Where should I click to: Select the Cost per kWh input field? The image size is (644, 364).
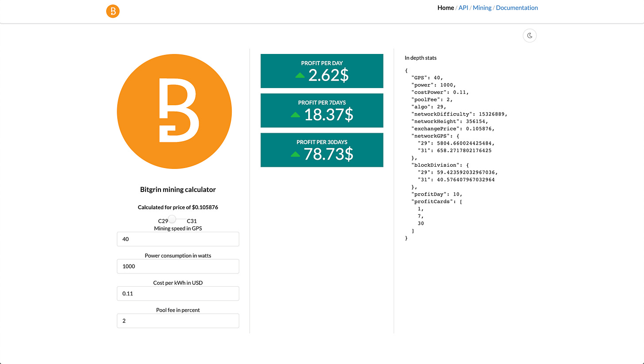(x=178, y=294)
